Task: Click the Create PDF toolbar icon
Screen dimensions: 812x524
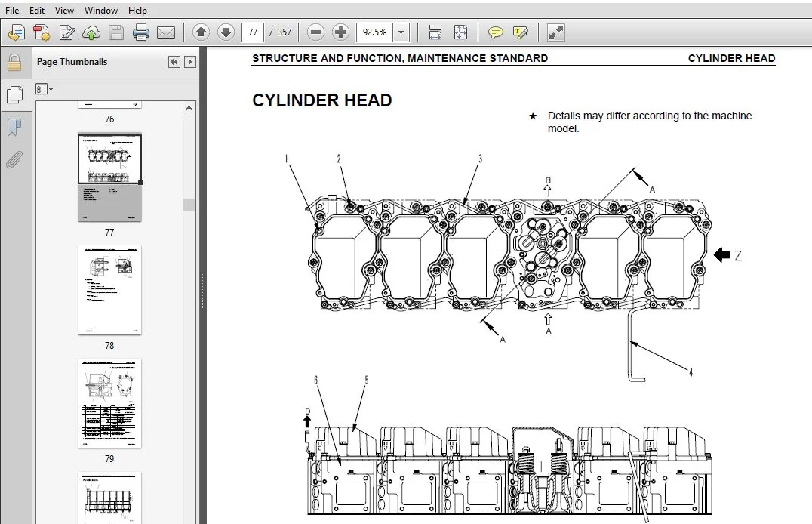Action: click(x=42, y=32)
